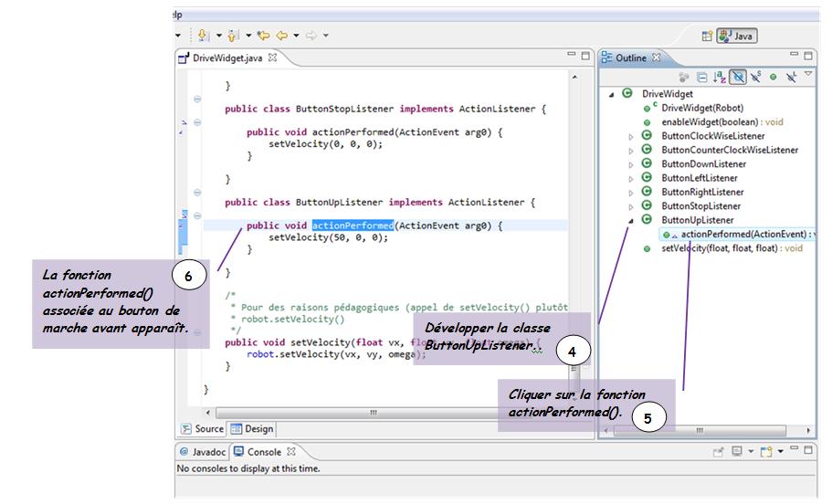The width and height of the screenshot is (832, 504).
Task: Click Collapse All in Outline toolbar
Action: (x=702, y=79)
